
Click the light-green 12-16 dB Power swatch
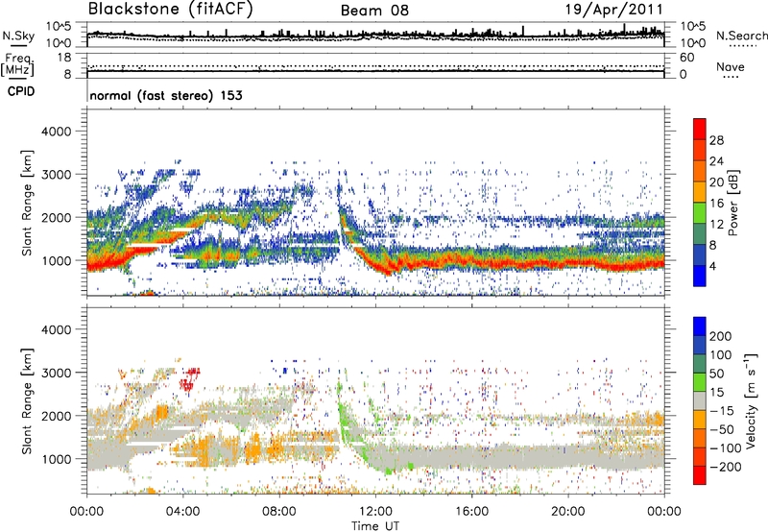coord(700,213)
